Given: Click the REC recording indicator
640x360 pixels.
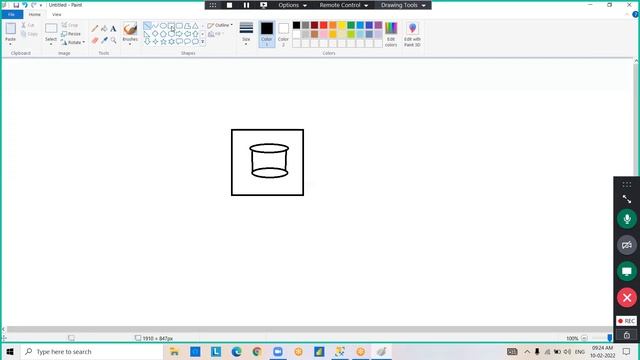Looking at the screenshot, I should point(626,321).
